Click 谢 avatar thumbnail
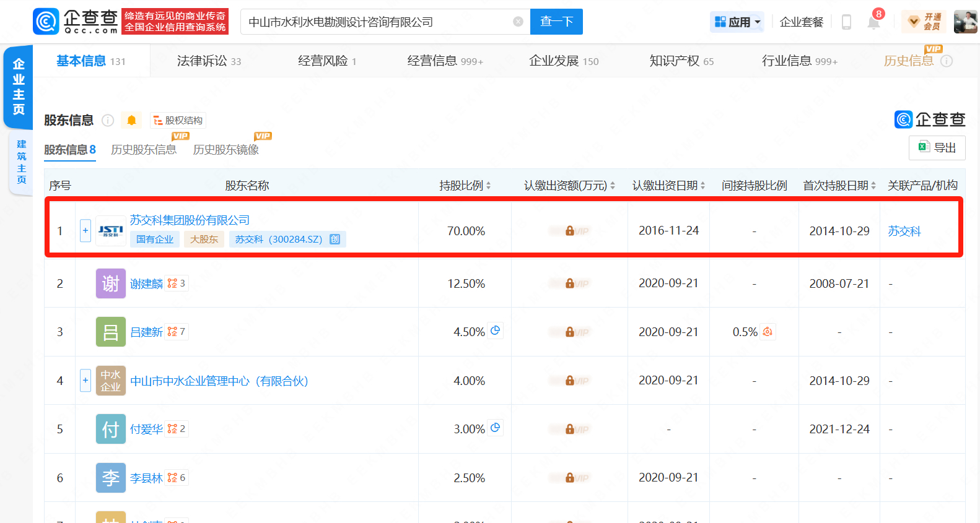This screenshot has width=980, height=523. pyautogui.click(x=111, y=283)
